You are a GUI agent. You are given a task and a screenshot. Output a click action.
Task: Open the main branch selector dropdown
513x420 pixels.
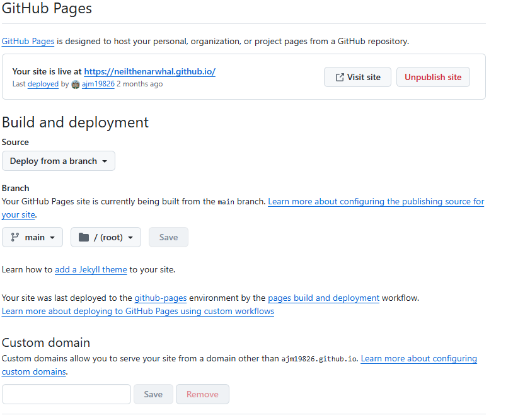[32, 236]
